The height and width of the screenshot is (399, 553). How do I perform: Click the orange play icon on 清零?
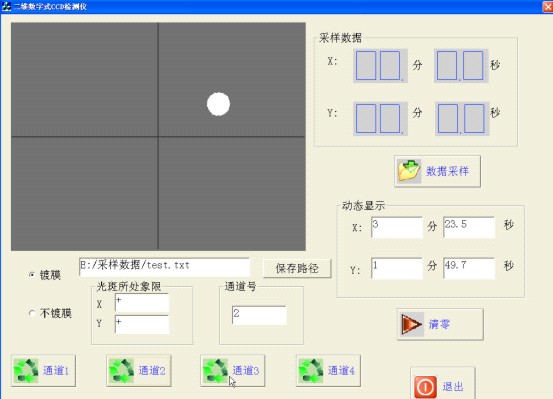(411, 324)
